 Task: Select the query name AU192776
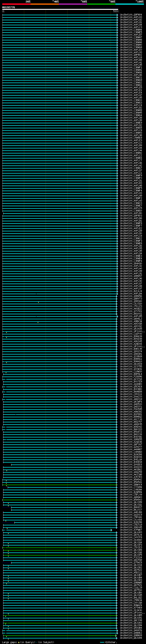(x=8, y=8)
